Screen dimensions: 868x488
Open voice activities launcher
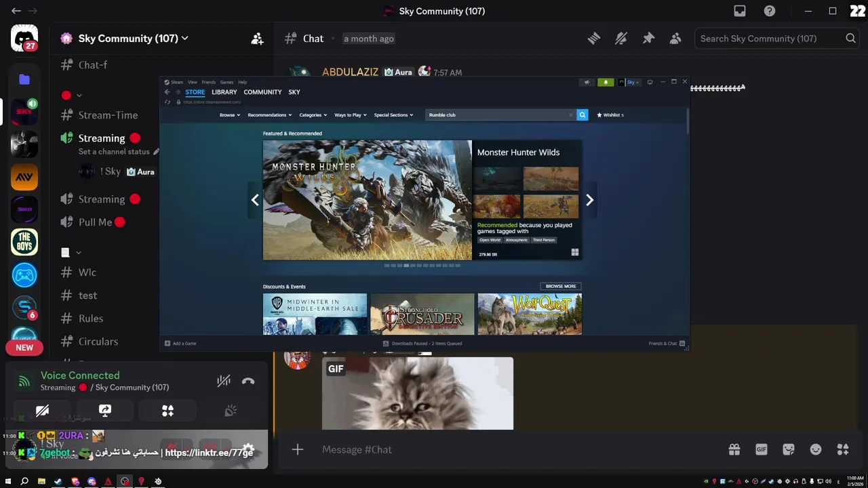pyautogui.click(x=167, y=411)
